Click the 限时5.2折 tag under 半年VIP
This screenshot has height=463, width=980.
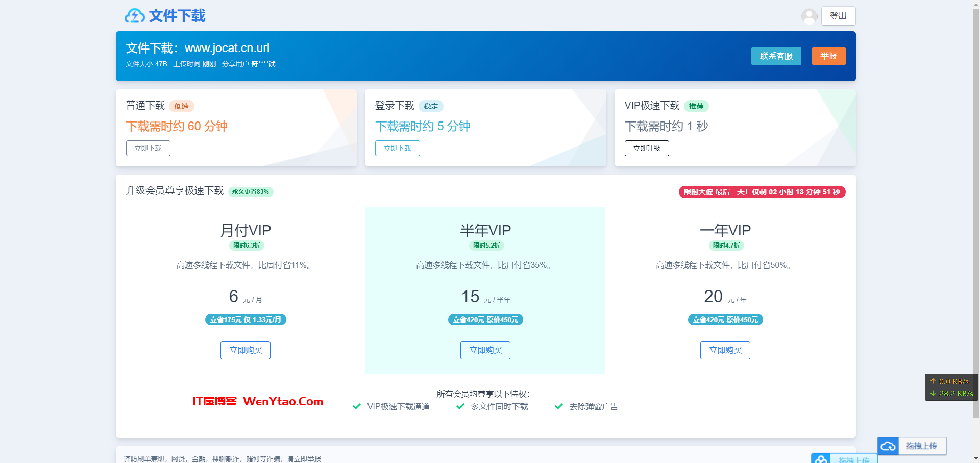pos(486,246)
